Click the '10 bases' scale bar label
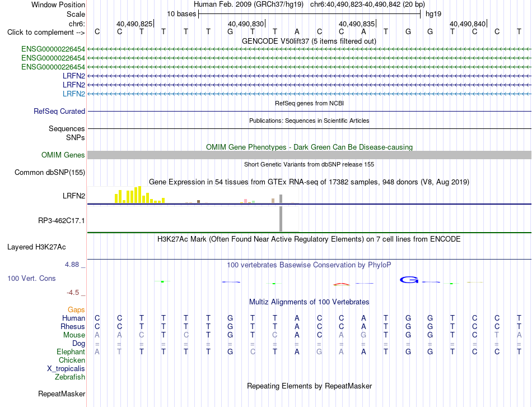 (181, 14)
